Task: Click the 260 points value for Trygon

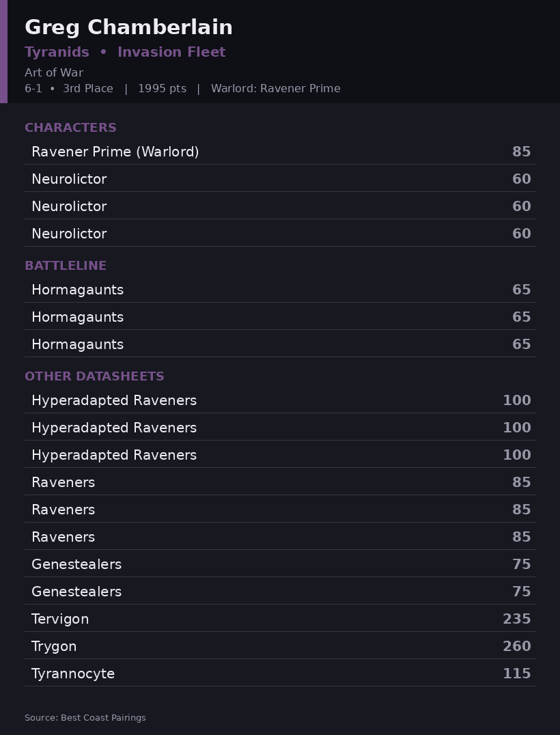Action: [516, 646]
